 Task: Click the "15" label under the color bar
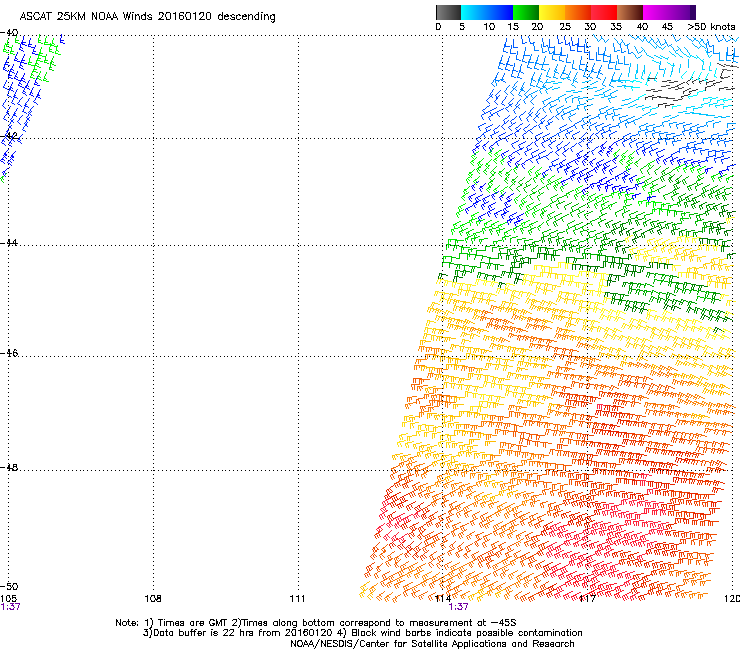click(x=513, y=27)
